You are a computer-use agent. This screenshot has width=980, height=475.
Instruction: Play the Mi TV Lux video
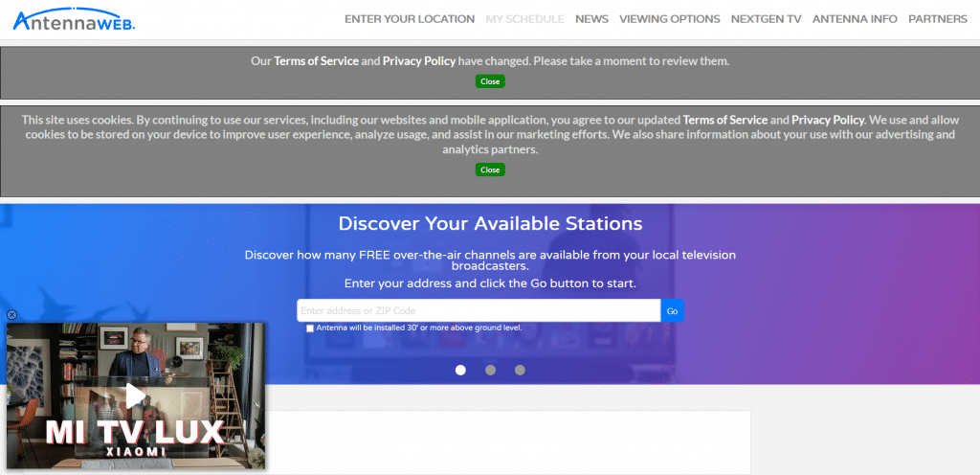(135, 395)
